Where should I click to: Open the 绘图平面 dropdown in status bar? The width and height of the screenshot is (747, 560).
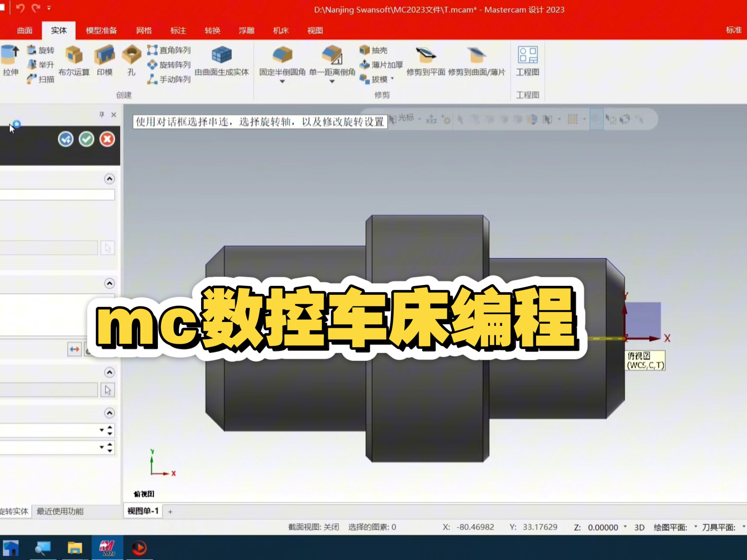(x=696, y=527)
